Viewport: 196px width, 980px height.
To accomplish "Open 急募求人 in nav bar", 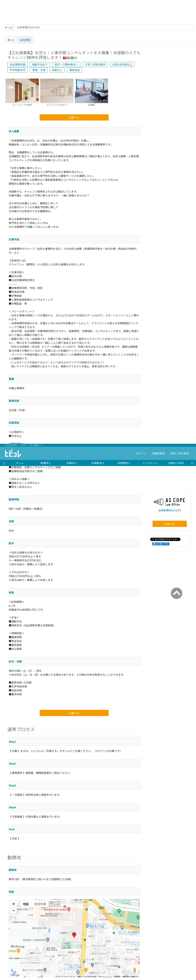I will [x=72, y=463].
